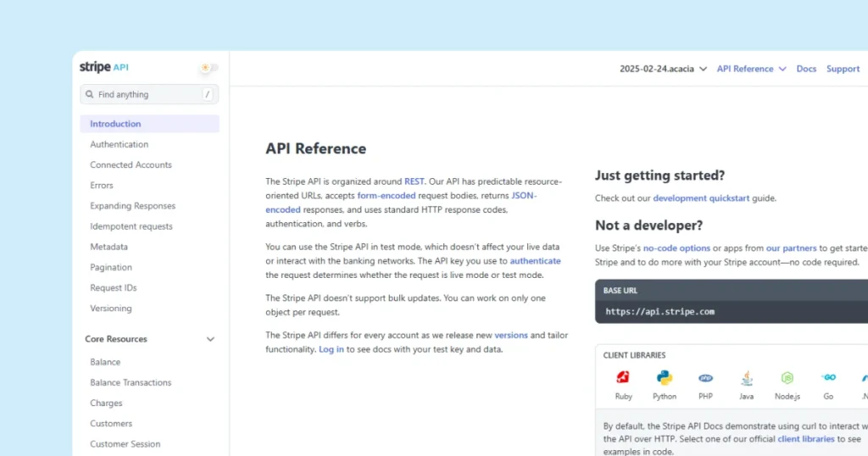Follow the JSON-encoded link
The height and width of the screenshot is (456, 868).
pyautogui.click(x=524, y=195)
